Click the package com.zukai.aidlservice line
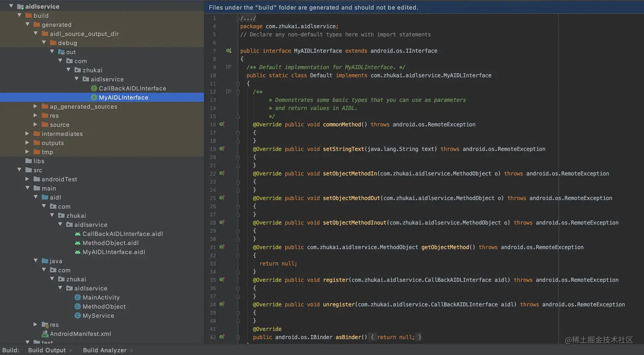This screenshot has width=644, height=355. (x=289, y=26)
